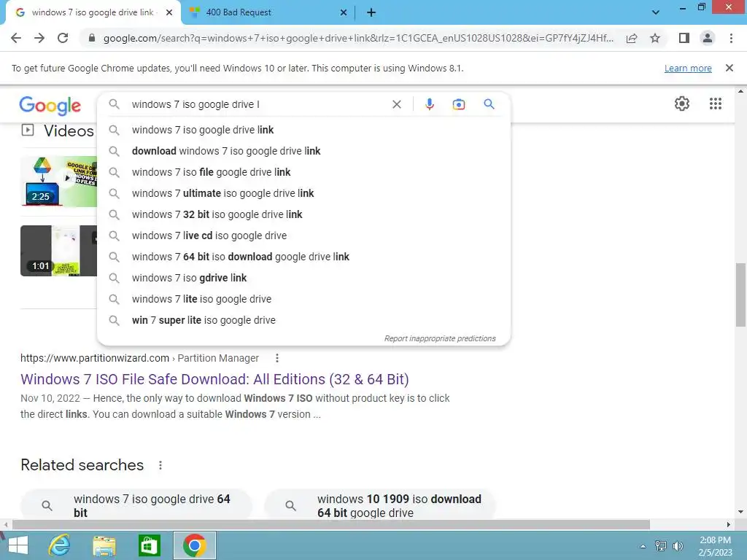The width and height of the screenshot is (747, 560).
Task: Open Windows Store from taskbar
Action: [x=149, y=545]
